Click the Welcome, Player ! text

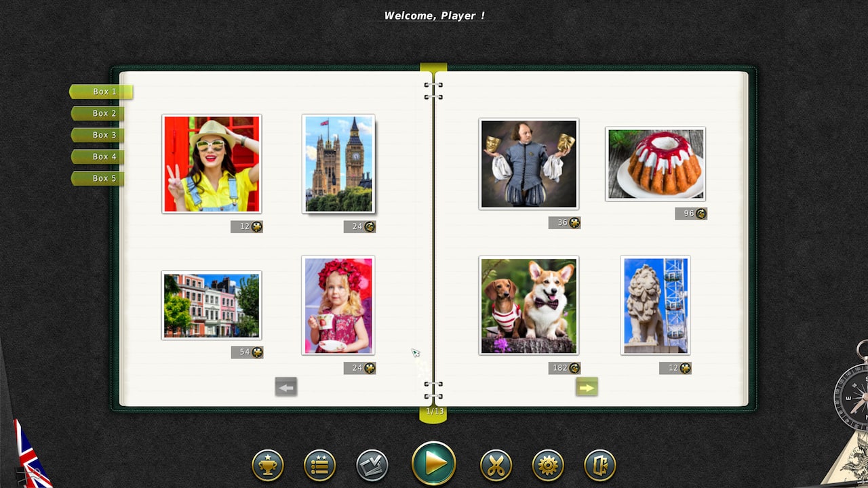pyautogui.click(x=435, y=16)
